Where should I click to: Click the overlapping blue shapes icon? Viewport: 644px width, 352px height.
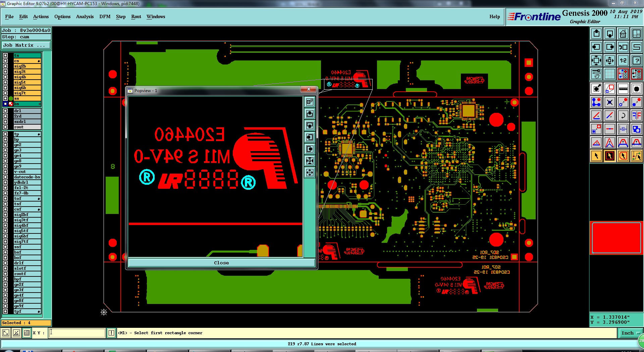[x=637, y=129]
